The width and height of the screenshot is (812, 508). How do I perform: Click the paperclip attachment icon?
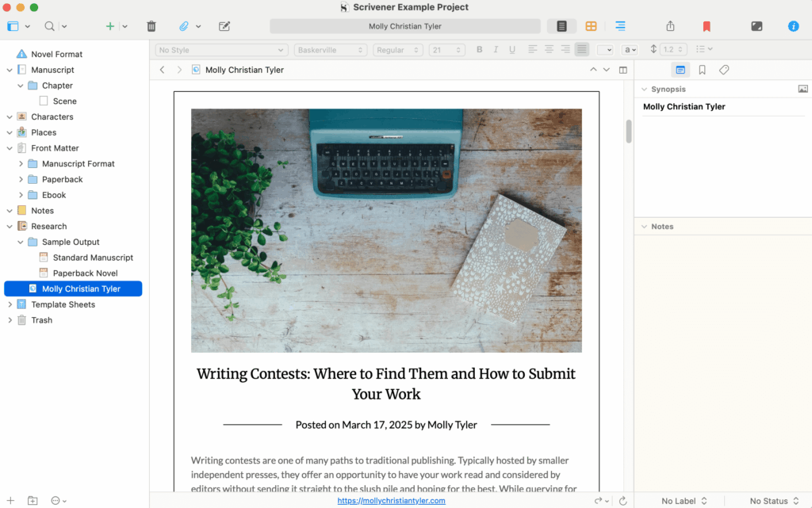point(184,26)
